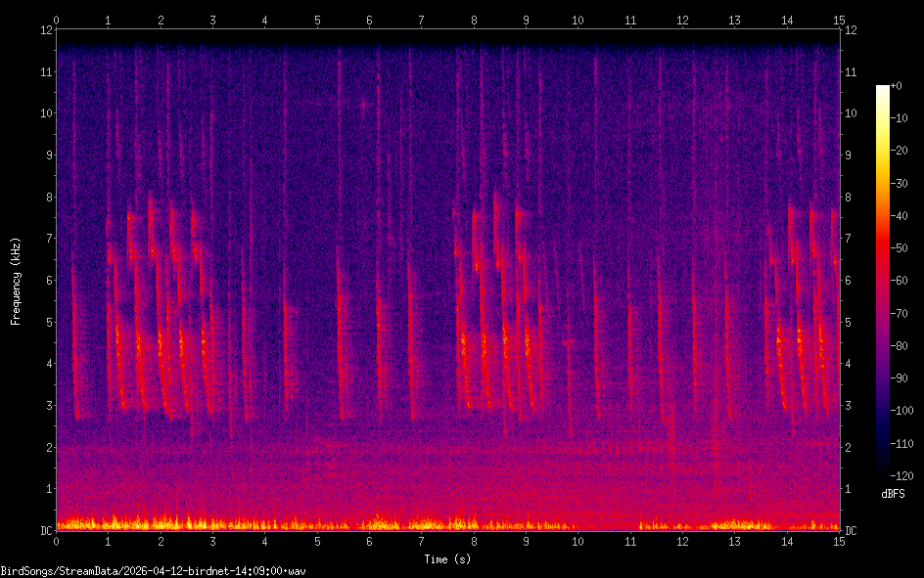Click the 8 kHz label on the left frequency axis

pos(47,197)
